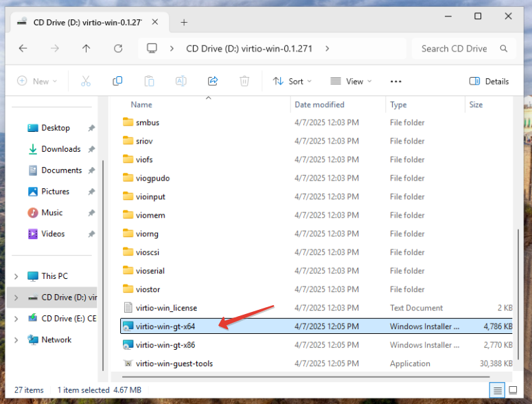Sort by the Size column header
This screenshot has width=532, height=404.
(476, 105)
